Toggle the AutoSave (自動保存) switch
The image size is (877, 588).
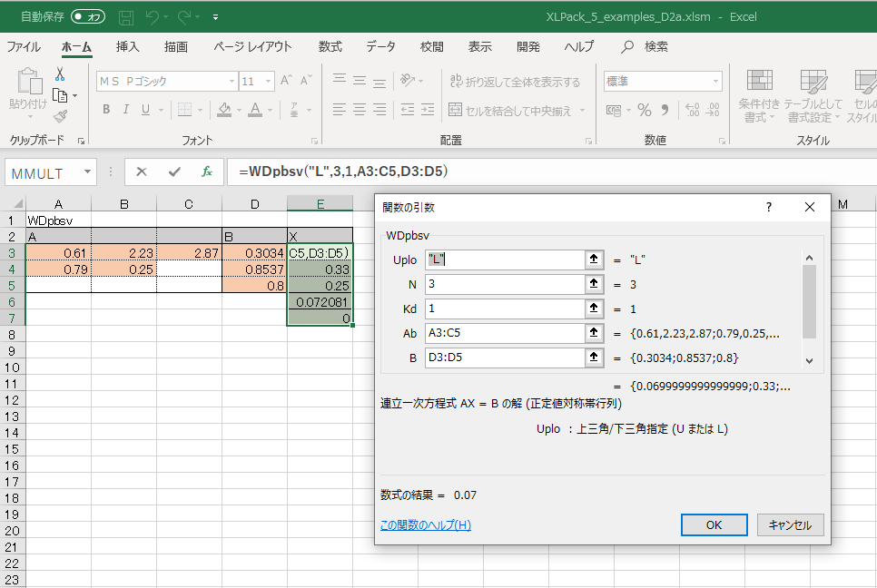(x=88, y=17)
